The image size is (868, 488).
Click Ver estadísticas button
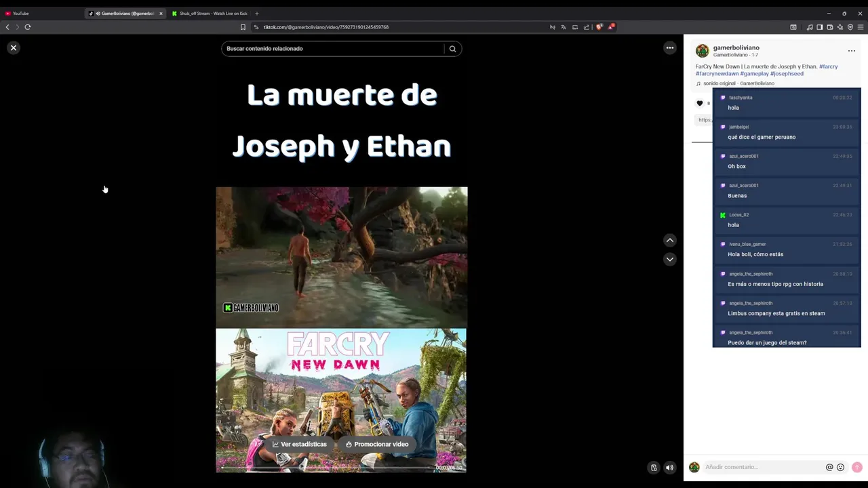point(300,444)
